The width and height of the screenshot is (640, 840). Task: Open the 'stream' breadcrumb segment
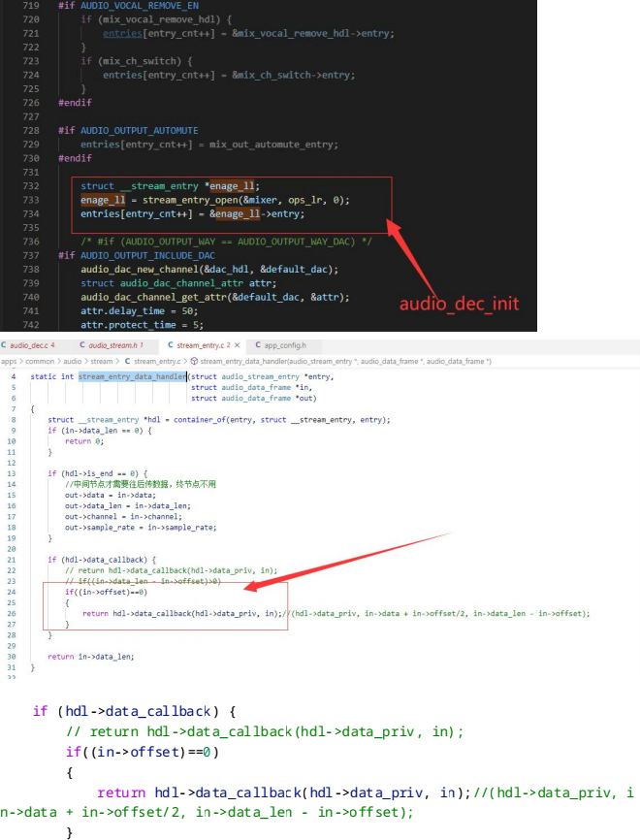coord(101,362)
